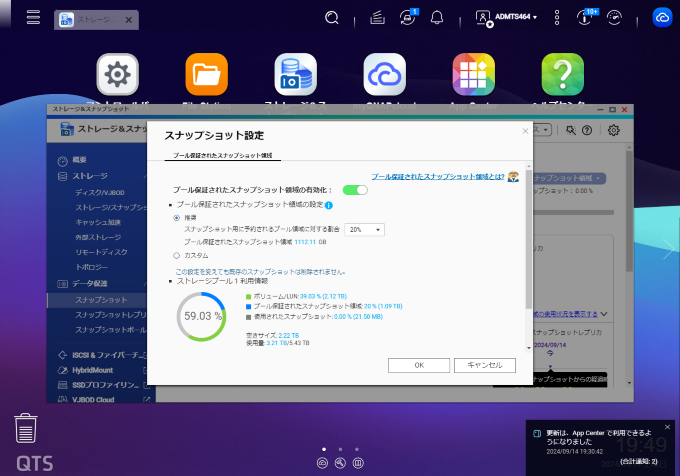680x476 pixels.
Task: Open トポロジー sidebar item
Action: (x=92, y=267)
